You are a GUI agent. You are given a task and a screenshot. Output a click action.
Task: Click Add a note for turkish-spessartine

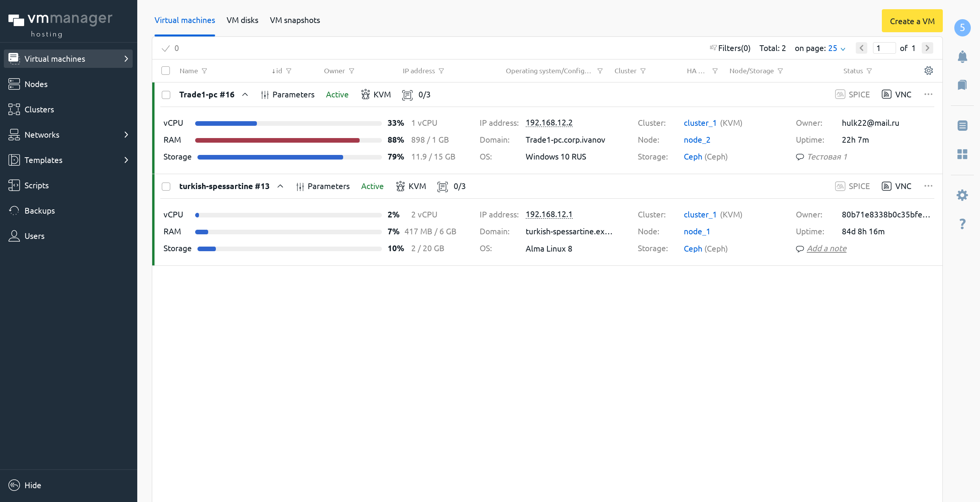click(x=827, y=249)
